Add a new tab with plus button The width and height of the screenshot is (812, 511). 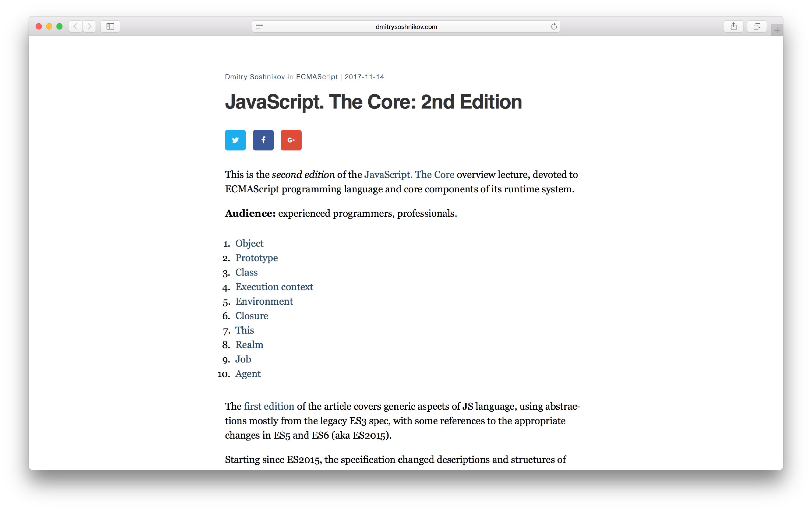(777, 30)
